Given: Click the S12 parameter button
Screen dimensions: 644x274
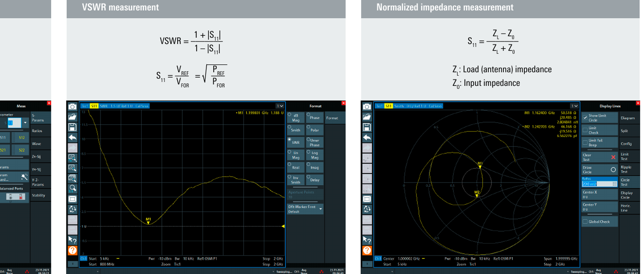Looking at the screenshot, I should (21, 138).
